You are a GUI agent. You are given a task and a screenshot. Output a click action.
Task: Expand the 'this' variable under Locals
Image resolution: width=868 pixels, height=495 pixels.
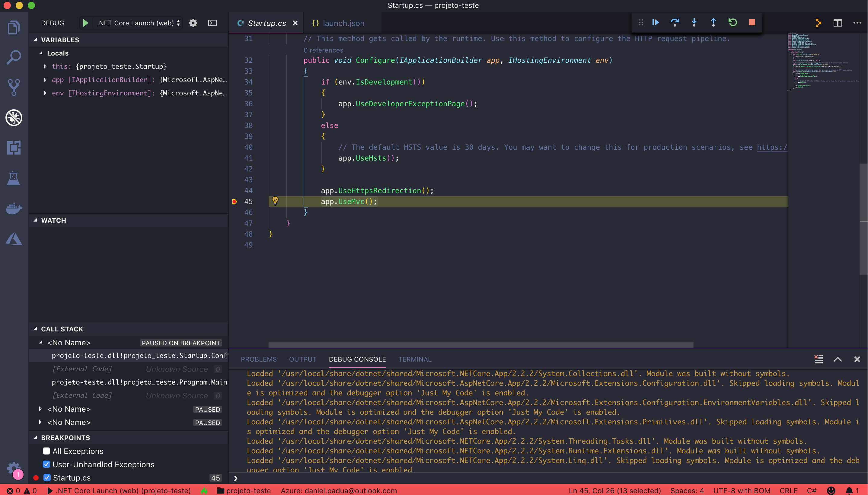[x=46, y=66]
